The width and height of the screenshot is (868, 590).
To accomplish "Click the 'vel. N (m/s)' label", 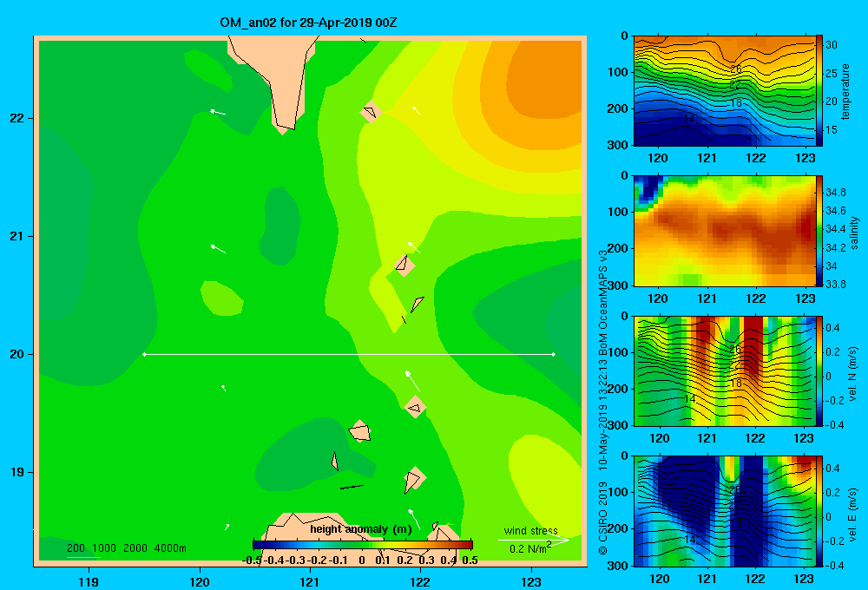I will (x=852, y=374).
